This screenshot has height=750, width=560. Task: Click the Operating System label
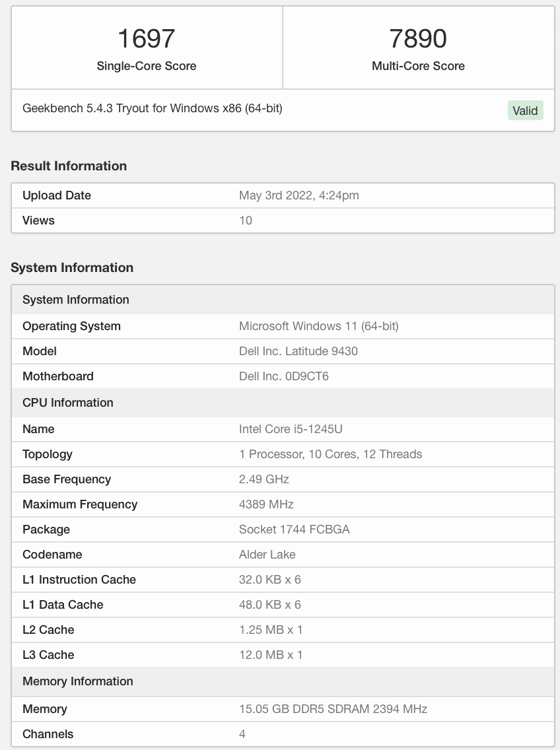point(71,326)
